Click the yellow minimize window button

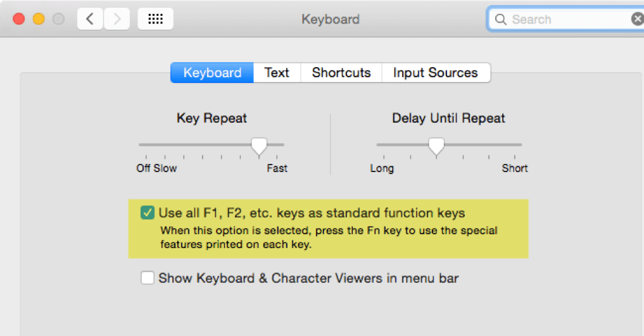point(39,19)
